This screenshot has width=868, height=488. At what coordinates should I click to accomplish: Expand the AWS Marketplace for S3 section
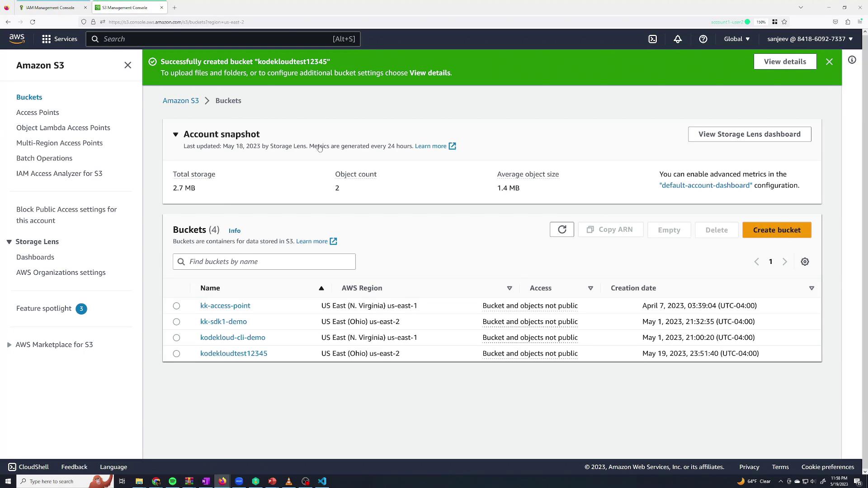point(9,345)
